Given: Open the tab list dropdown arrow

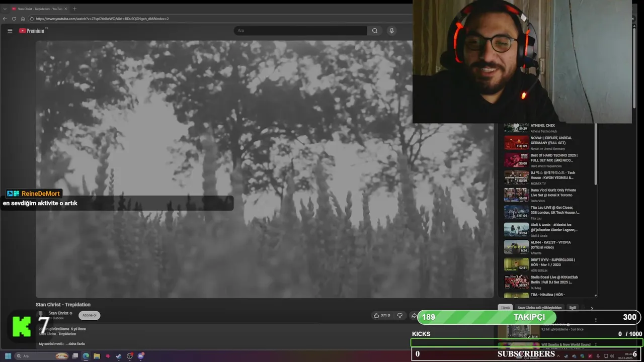Looking at the screenshot, I should tap(5, 9).
